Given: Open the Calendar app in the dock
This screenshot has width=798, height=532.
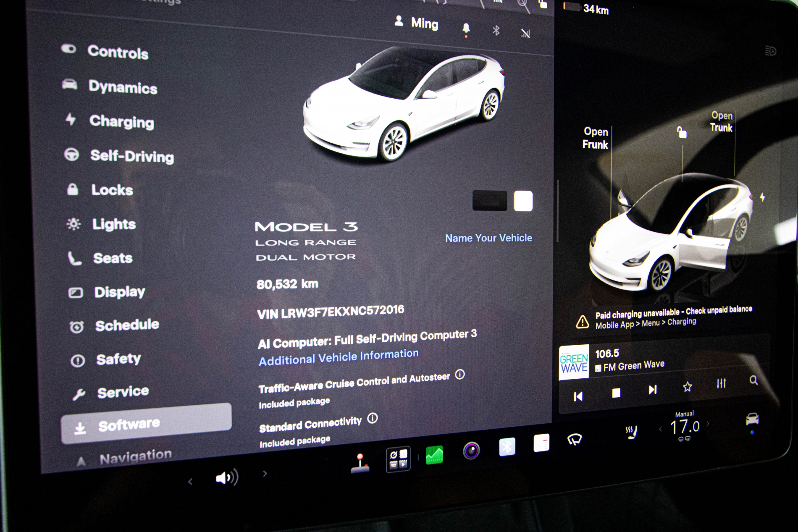Looking at the screenshot, I should point(541,443).
